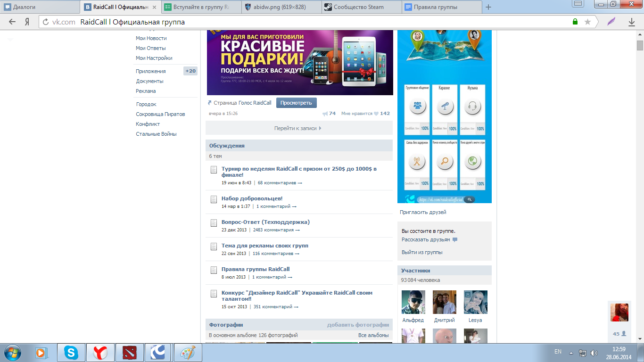The height and width of the screenshot is (362, 644).
Task: Click the EN language indicator
Action: (558, 352)
